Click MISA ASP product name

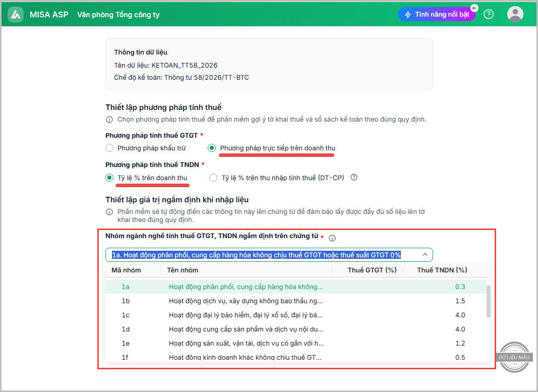tap(49, 15)
